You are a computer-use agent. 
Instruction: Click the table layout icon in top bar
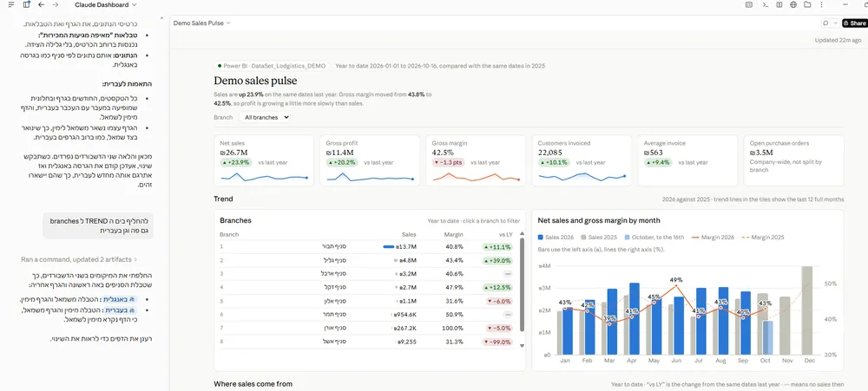[748, 4]
